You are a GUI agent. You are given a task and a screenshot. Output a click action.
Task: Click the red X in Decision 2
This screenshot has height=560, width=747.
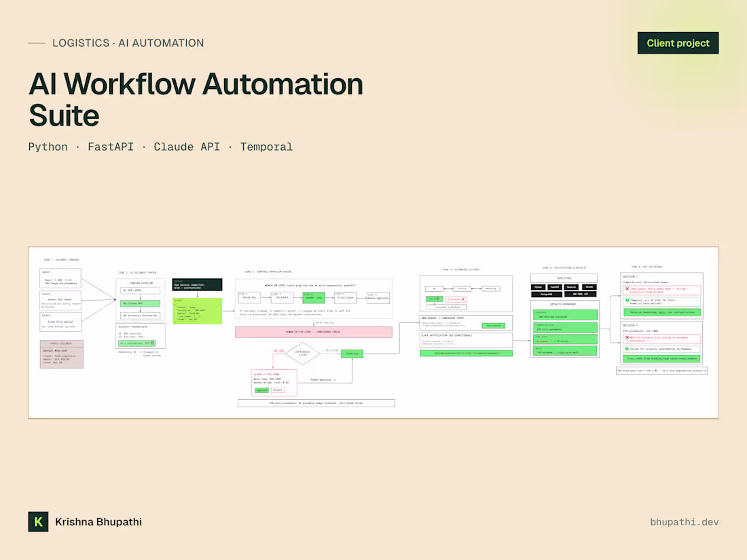tap(627, 337)
